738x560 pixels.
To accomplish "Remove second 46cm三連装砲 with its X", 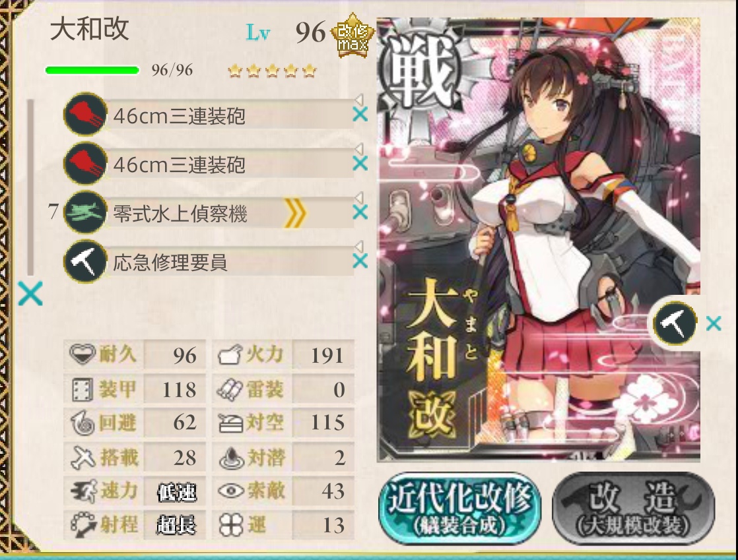I will [360, 163].
